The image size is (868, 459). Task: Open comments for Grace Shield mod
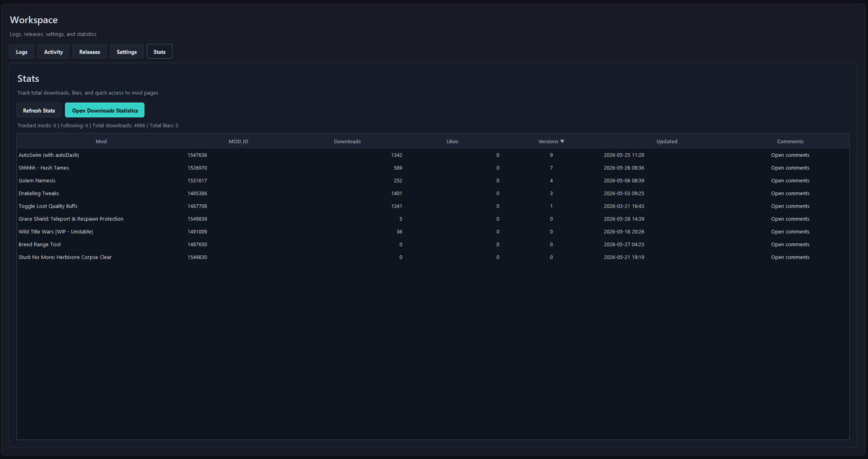pyautogui.click(x=790, y=219)
